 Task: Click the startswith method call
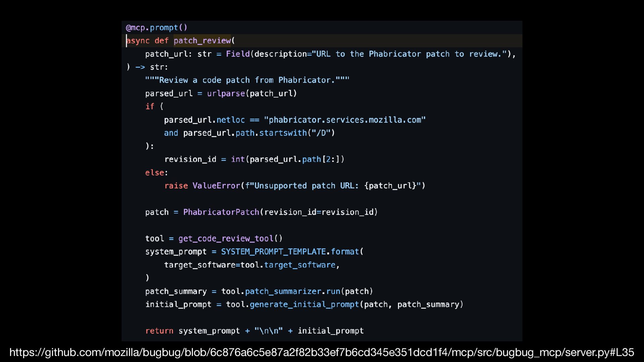(x=283, y=133)
